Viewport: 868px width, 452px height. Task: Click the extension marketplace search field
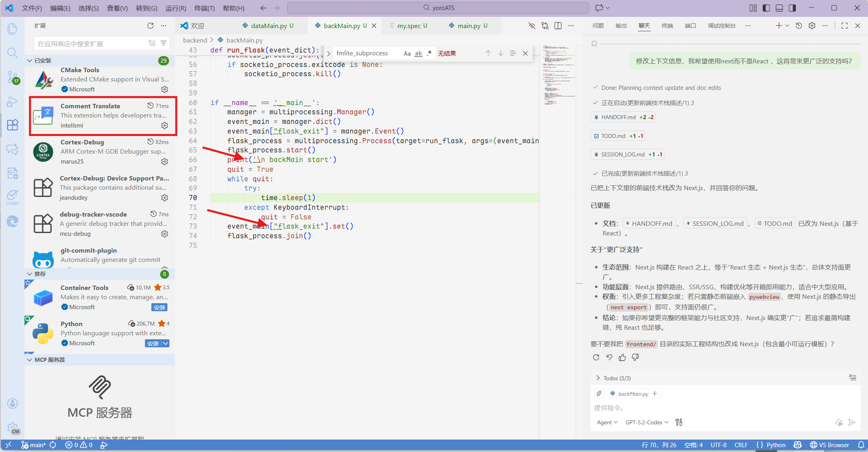coord(90,44)
